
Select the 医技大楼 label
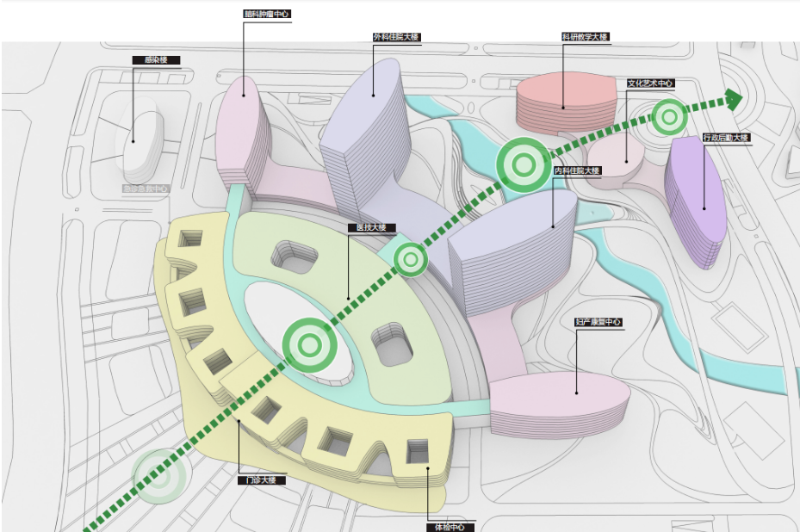(371, 228)
